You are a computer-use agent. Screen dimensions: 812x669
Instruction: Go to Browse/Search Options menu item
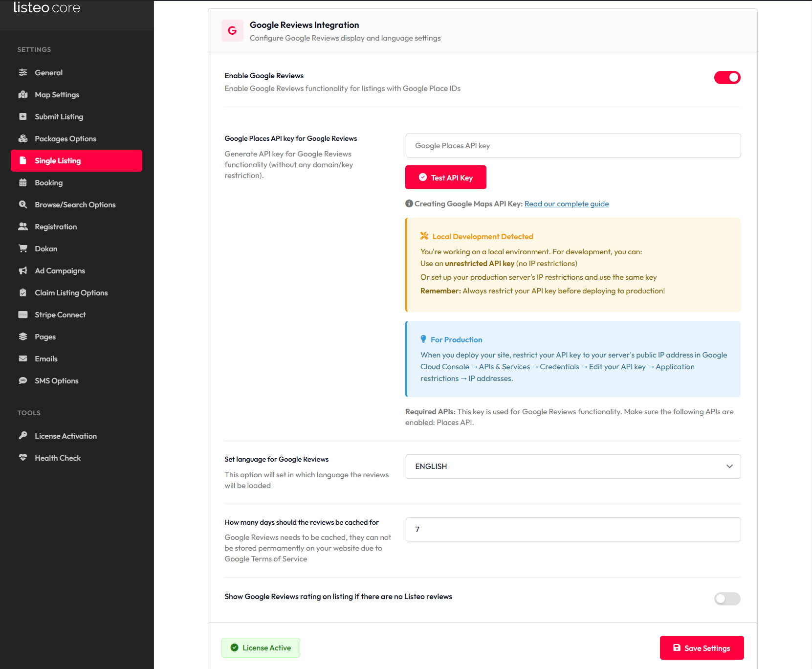pyautogui.click(x=75, y=204)
